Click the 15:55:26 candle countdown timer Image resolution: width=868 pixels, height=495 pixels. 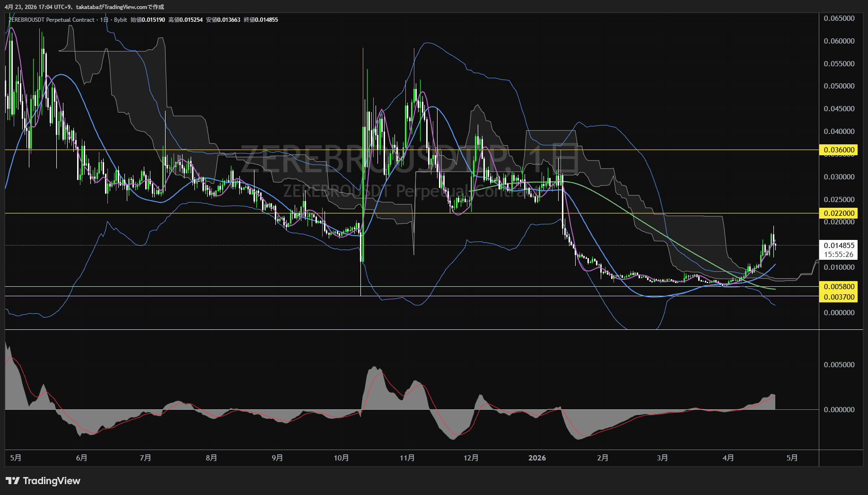click(x=839, y=255)
